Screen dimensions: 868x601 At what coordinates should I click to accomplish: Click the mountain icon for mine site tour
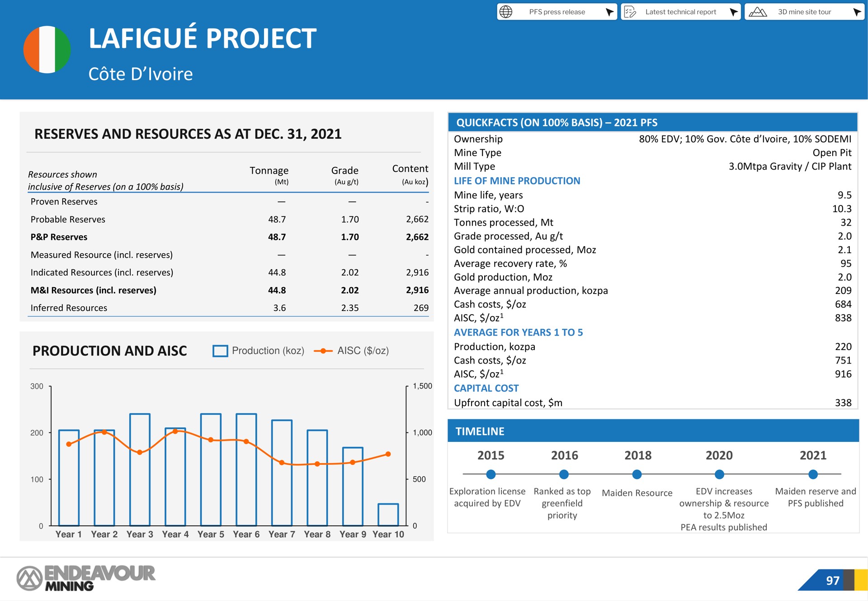point(758,12)
